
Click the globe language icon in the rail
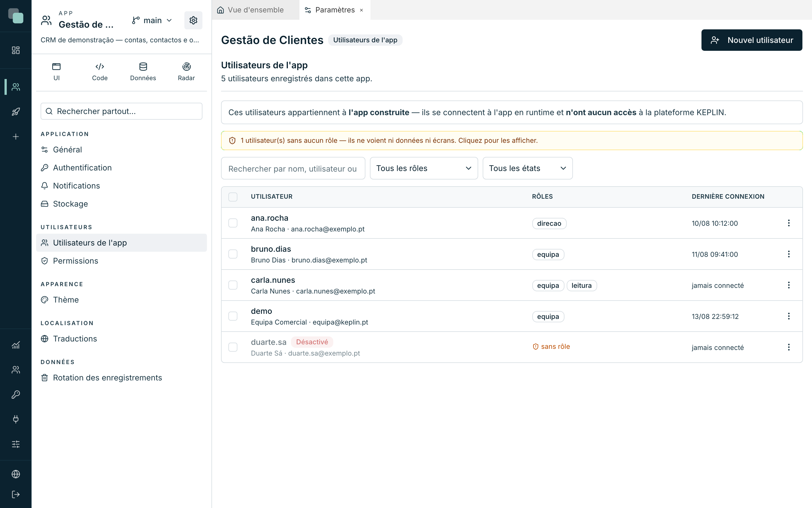click(x=16, y=474)
